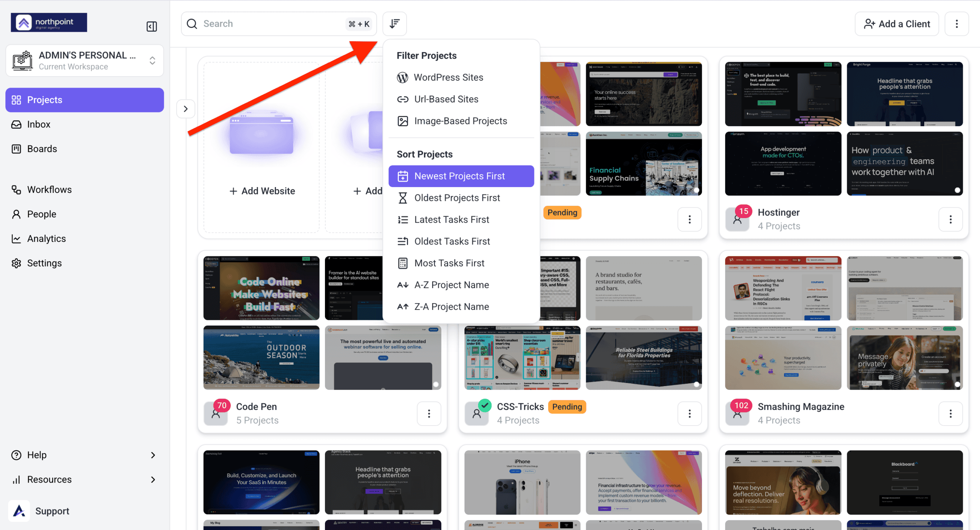The image size is (980, 530).
Task: Sort by Z-A Project Name
Action: pyautogui.click(x=461, y=307)
